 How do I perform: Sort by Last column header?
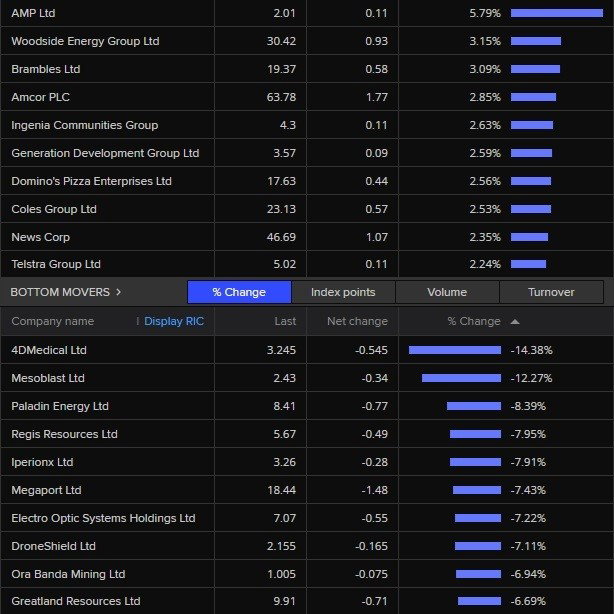tap(285, 321)
